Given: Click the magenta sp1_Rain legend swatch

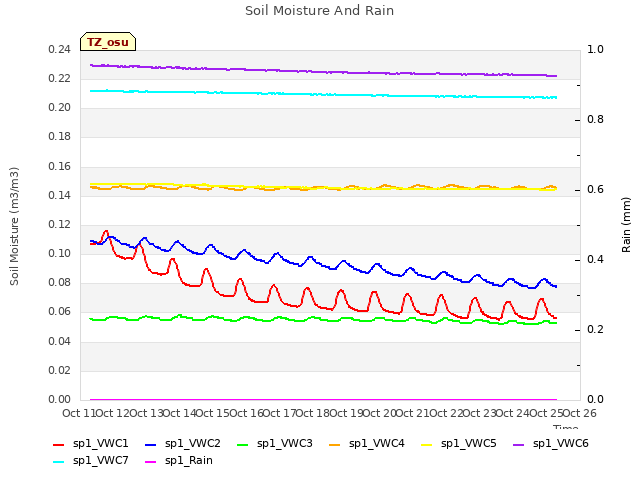Looking at the screenshot, I should coord(151,462).
